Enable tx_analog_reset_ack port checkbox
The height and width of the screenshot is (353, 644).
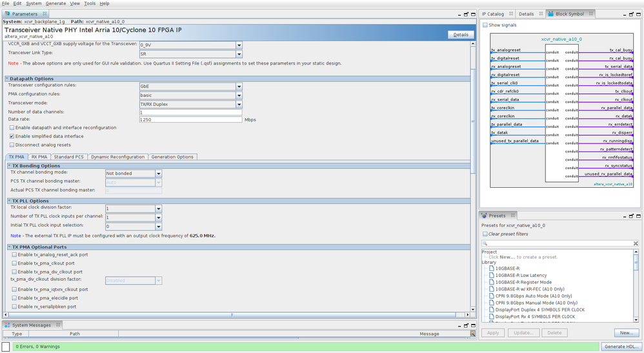[14, 254]
